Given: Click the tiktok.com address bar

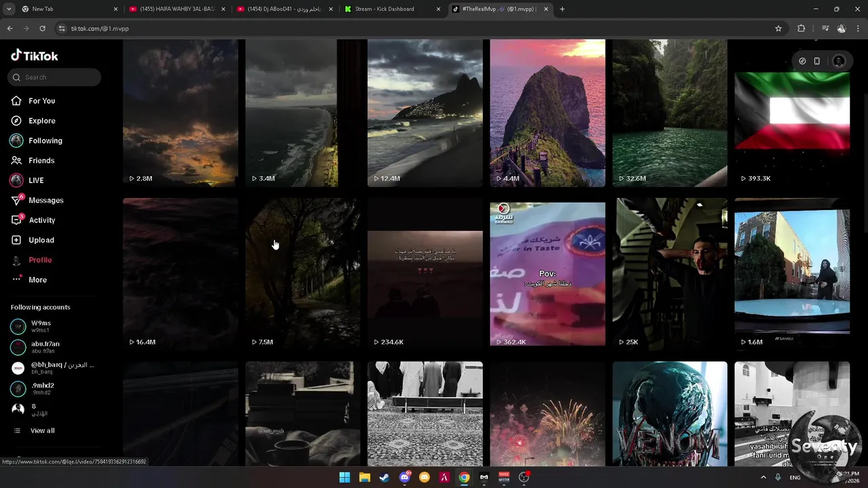Looking at the screenshot, I should pos(414,28).
